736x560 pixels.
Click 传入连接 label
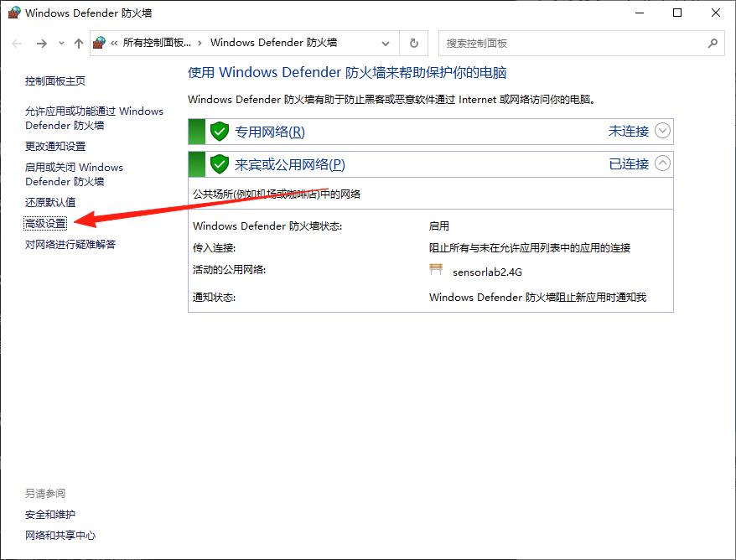pyautogui.click(x=214, y=248)
